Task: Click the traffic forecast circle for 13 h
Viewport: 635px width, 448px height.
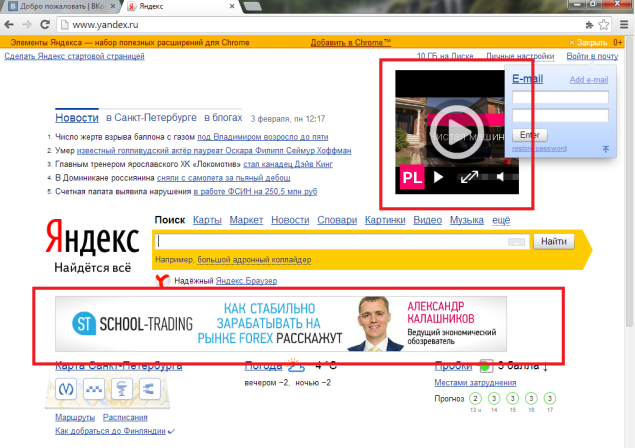Action: pos(475,399)
